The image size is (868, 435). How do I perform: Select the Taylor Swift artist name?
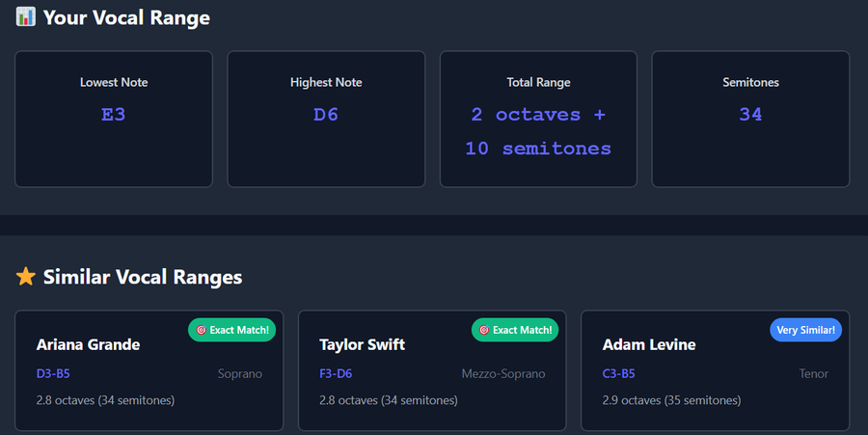pos(362,345)
